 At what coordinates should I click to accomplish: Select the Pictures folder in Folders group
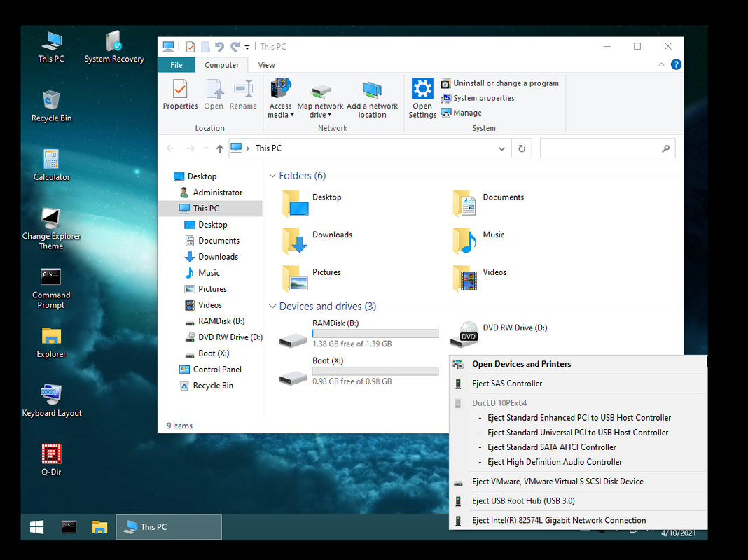pos(312,279)
